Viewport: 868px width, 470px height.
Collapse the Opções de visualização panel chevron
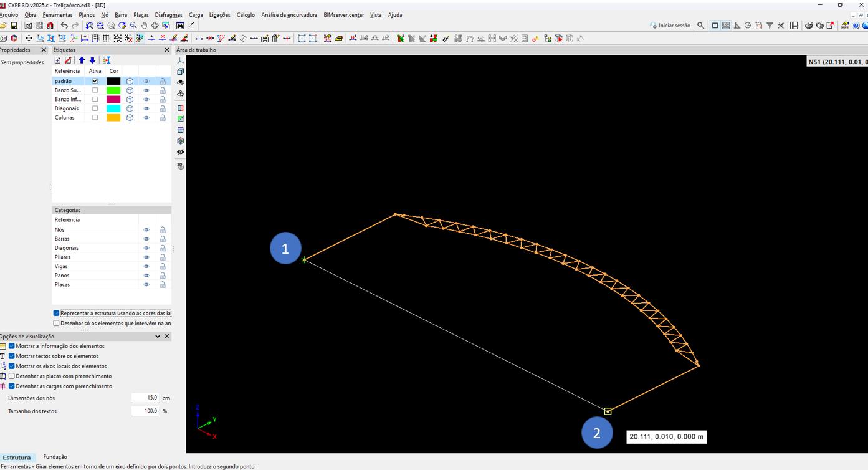coord(158,337)
